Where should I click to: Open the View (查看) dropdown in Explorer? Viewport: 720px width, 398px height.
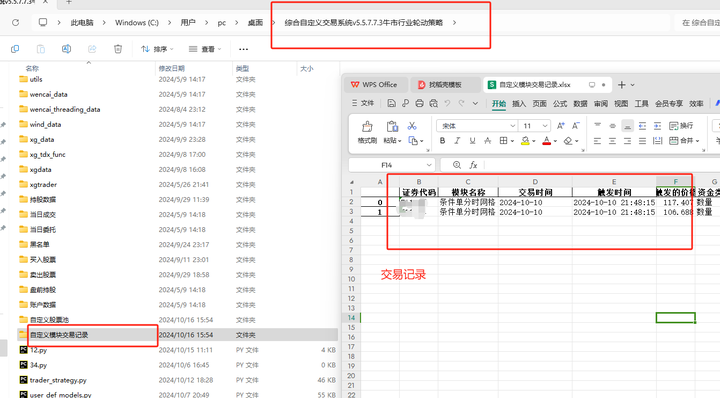coord(205,49)
